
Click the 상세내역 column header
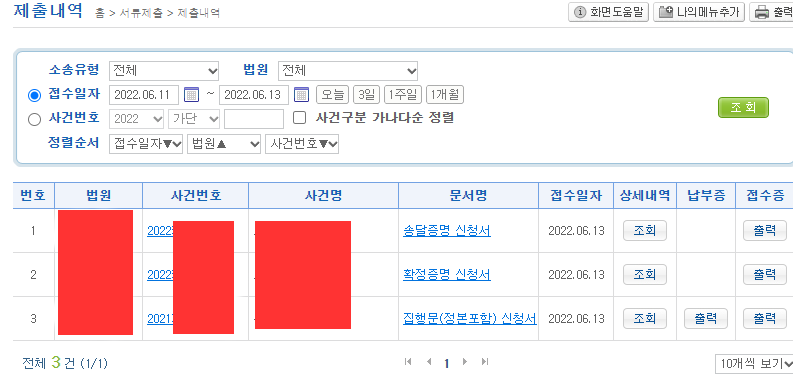point(645,195)
